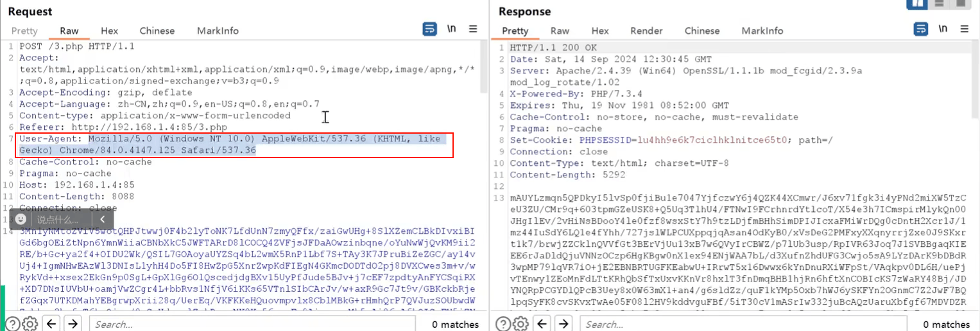The height and width of the screenshot is (331, 980).
Task: Open Response search help icon
Action: click(x=504, y=324)
